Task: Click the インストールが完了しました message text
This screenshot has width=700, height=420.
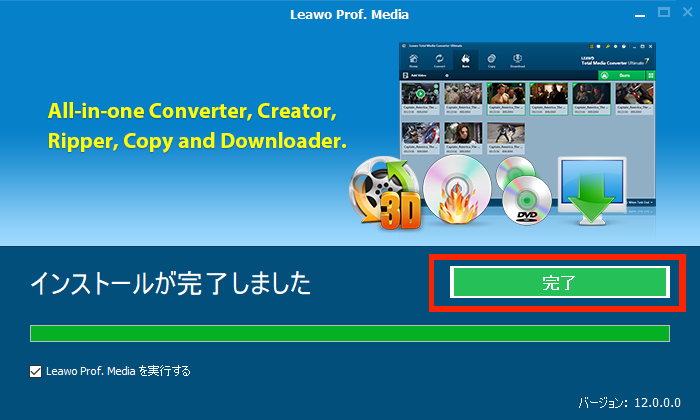Action: pyautogui.click(x=170, y=284)
